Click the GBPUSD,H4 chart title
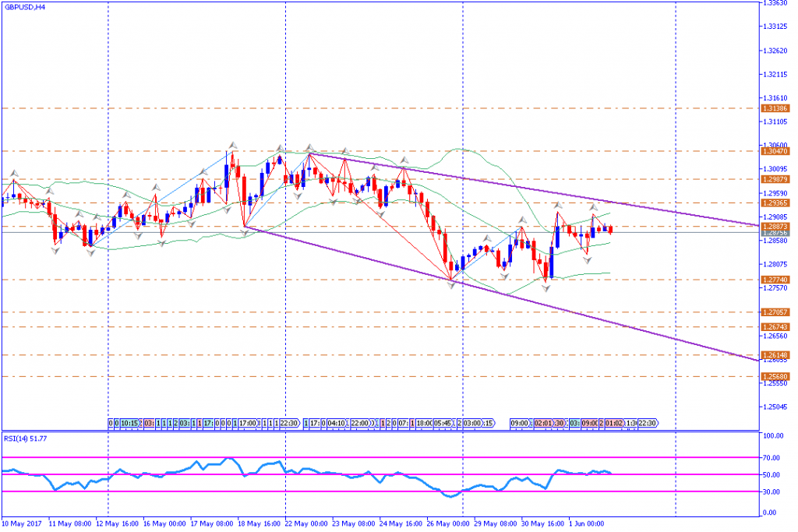798x532 pixels. tap(24, 8)
